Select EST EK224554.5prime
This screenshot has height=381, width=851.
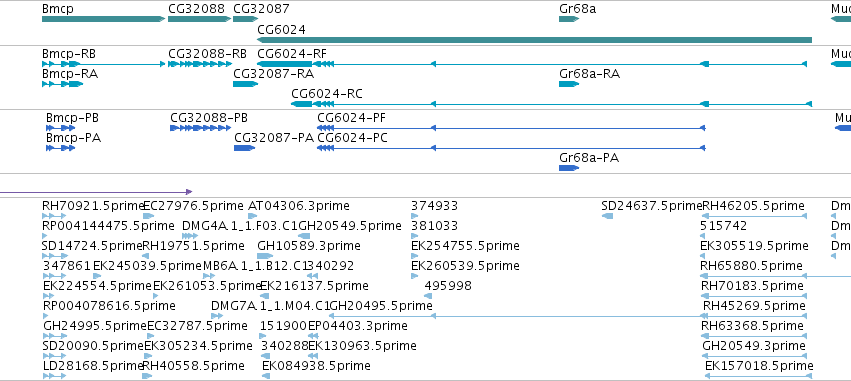(97, 286)
